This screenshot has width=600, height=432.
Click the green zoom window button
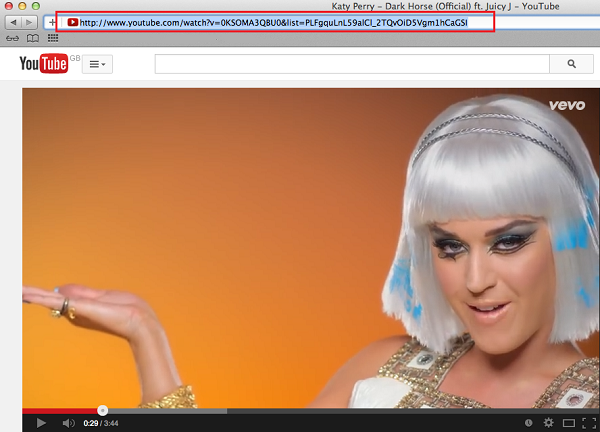click(36, 6)
